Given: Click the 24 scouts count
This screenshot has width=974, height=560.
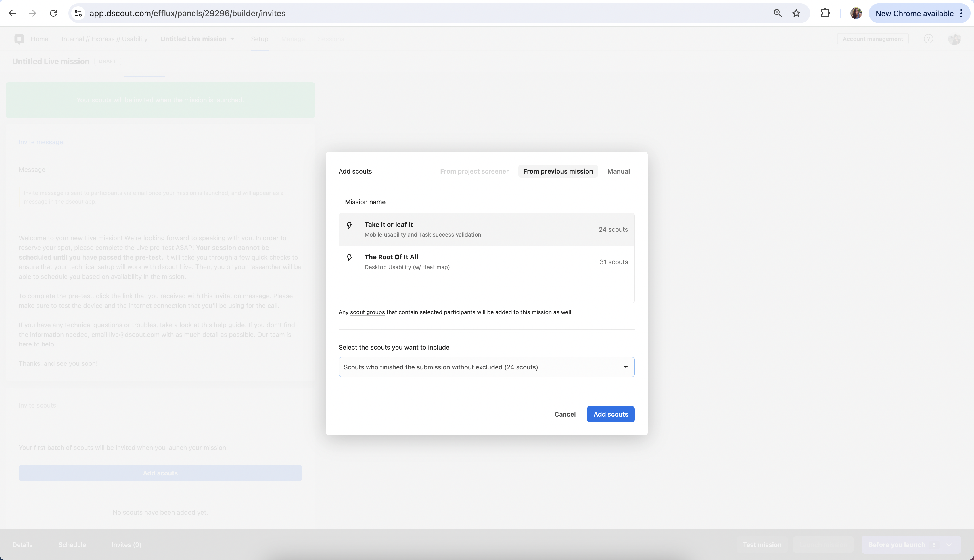Looking at the screenshot, I should point(613,230).
